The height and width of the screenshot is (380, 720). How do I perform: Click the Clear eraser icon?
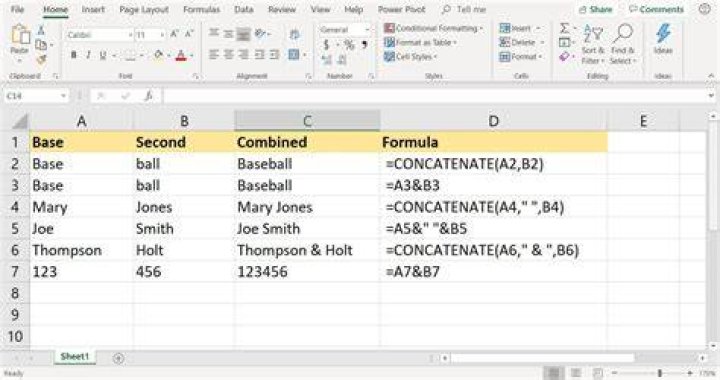coord(564,57)
